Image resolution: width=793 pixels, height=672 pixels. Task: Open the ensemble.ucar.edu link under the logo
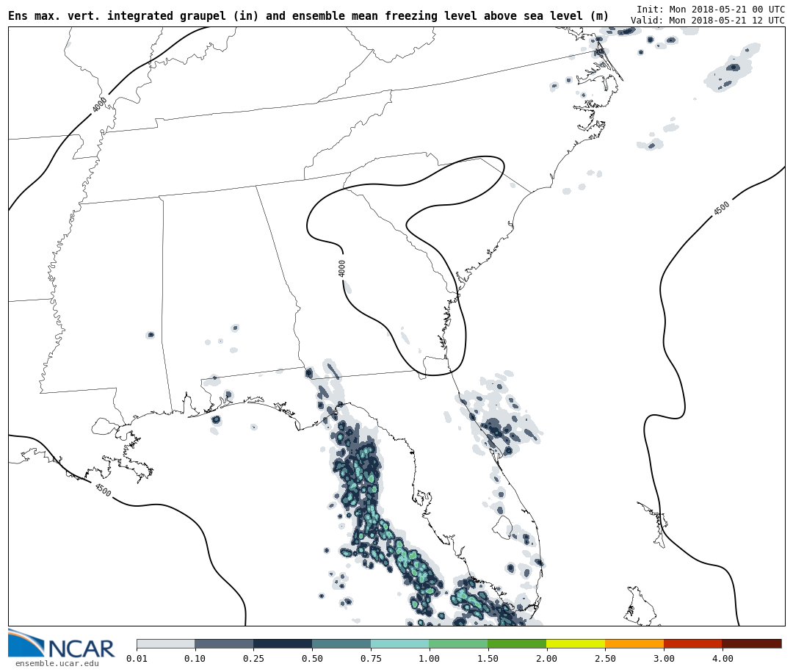pyautogui.click(x=57, y=664)
